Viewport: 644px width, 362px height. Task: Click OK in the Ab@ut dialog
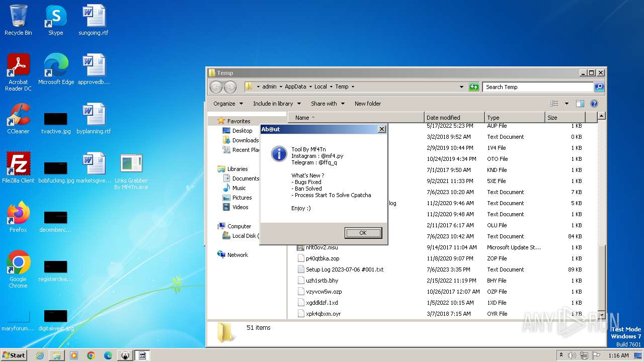[363, 233]
